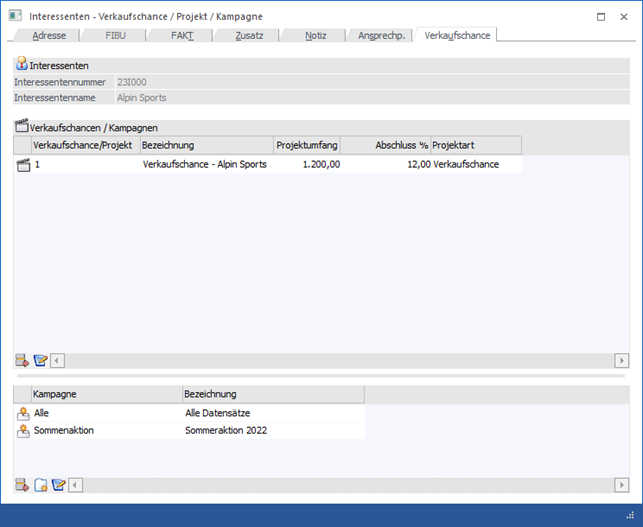Open the Notiz tab

316,35
